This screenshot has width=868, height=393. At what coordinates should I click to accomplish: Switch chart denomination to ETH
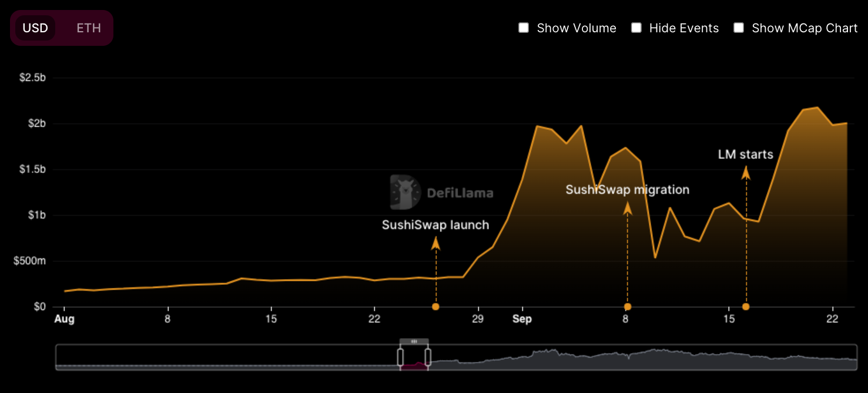(89, 28)
